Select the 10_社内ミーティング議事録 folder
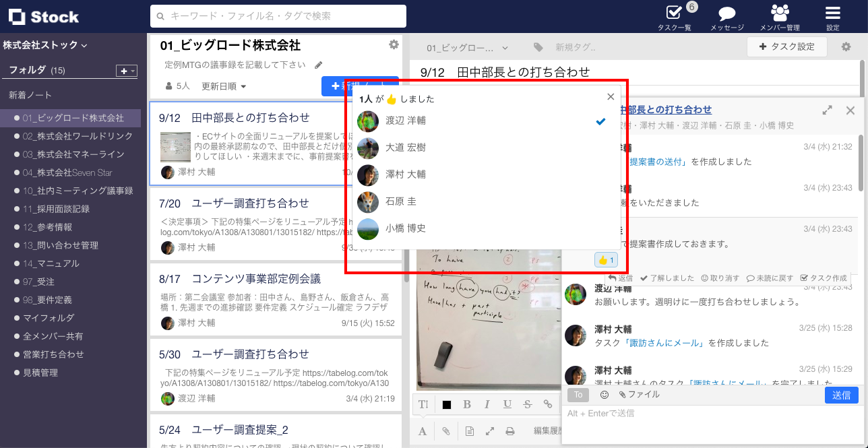The width and height of the screenshot is (868, 448). 77,191
